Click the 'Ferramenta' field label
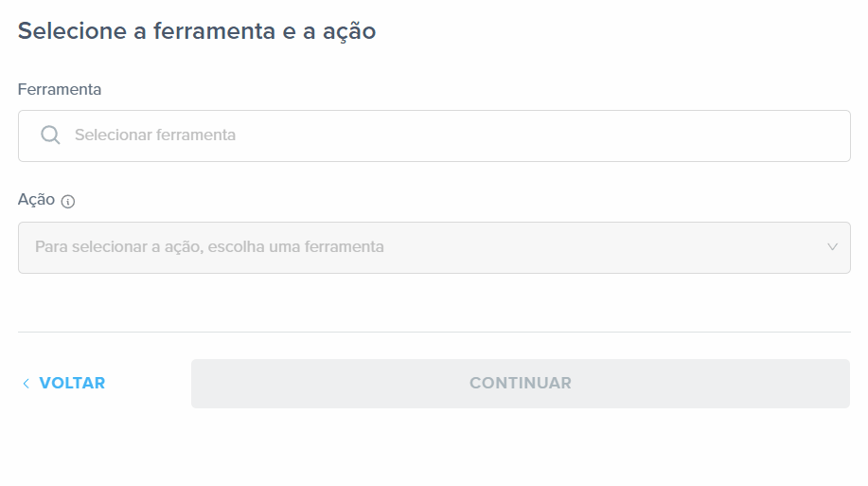868x486 pixels. (60, 89)
